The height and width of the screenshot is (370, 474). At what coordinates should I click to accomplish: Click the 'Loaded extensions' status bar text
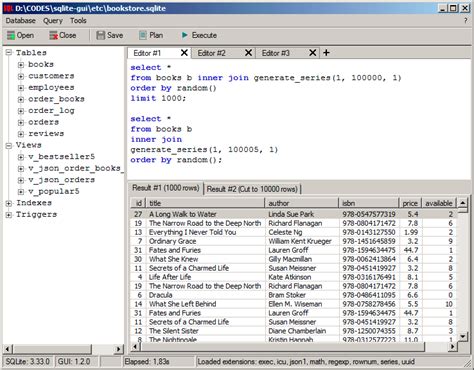[306, 362]
